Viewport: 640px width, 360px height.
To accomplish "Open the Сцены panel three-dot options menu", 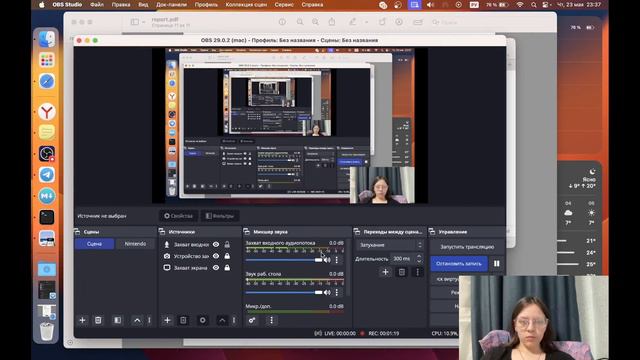I will click(149, 320).
